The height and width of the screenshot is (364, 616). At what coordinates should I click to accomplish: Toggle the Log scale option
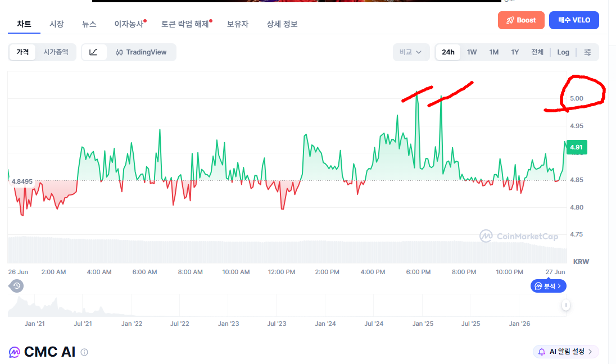(x=563, y=52)
